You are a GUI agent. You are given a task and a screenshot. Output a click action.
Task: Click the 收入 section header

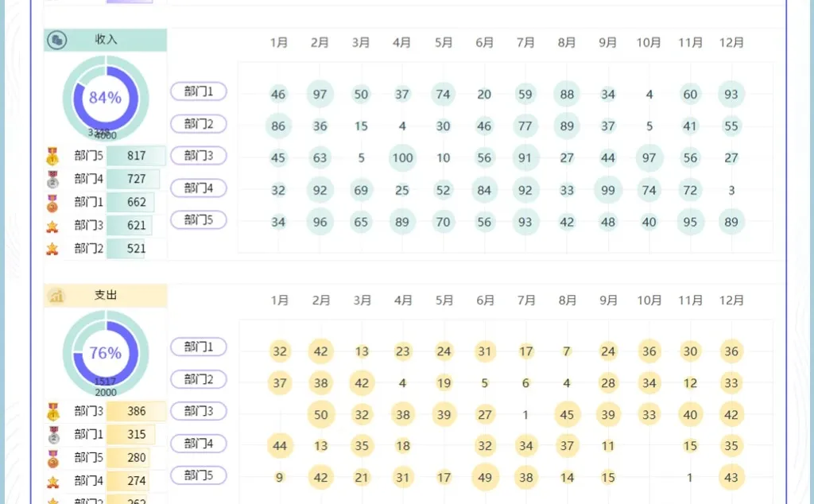[106, 40]
